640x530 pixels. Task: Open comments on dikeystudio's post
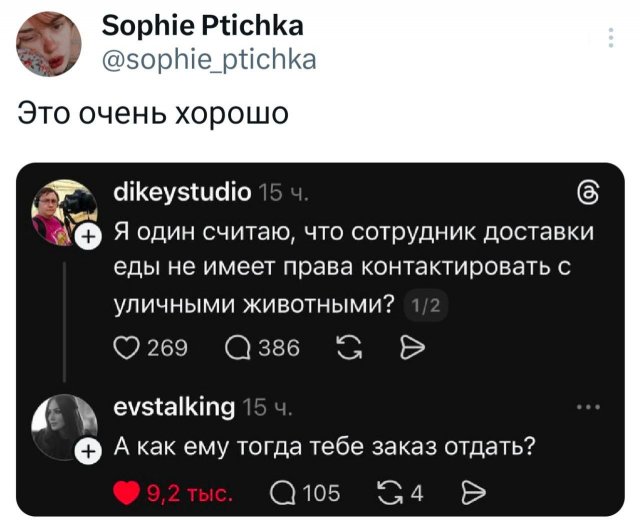coord(241,347)
